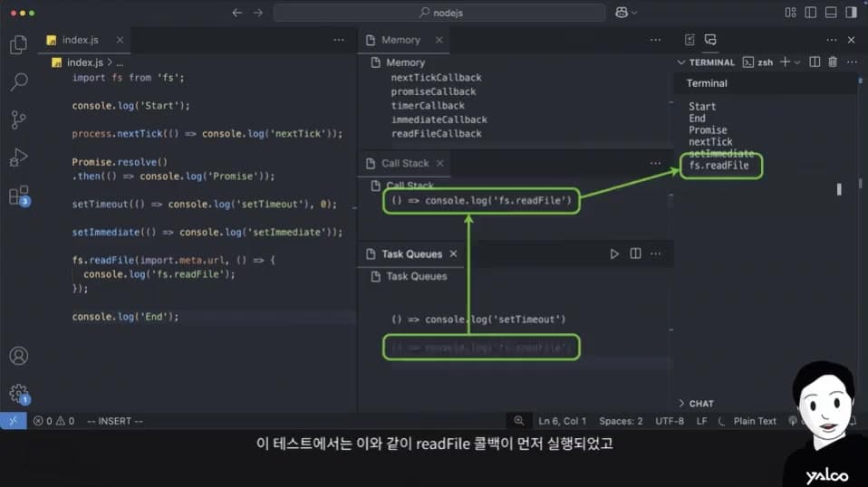Select language mode Plain Text
Viewport: 868px width, 487px height.
click(x=755, y=421)
